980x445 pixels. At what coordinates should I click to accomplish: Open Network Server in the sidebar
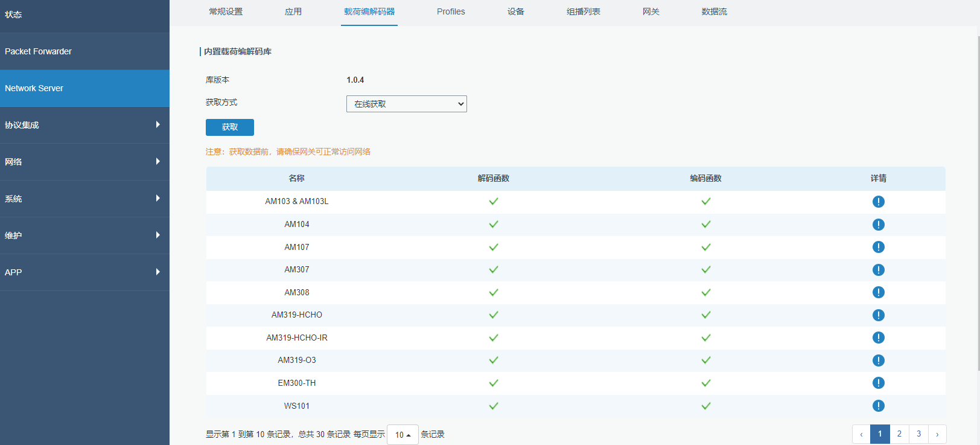[84, 88]
